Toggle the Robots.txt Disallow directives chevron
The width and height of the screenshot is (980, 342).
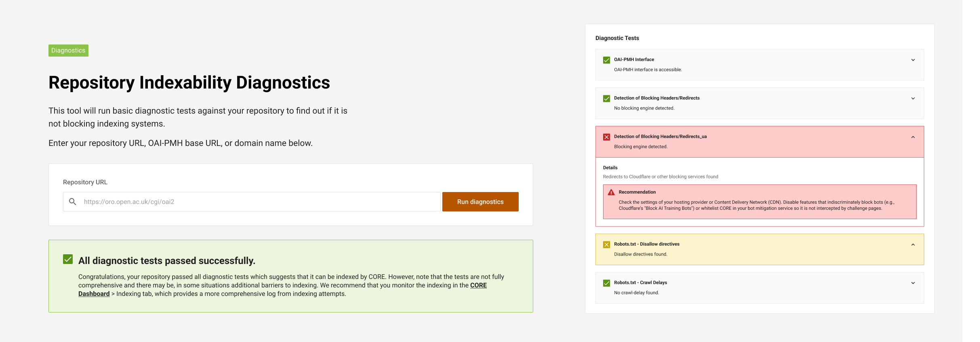913,245
